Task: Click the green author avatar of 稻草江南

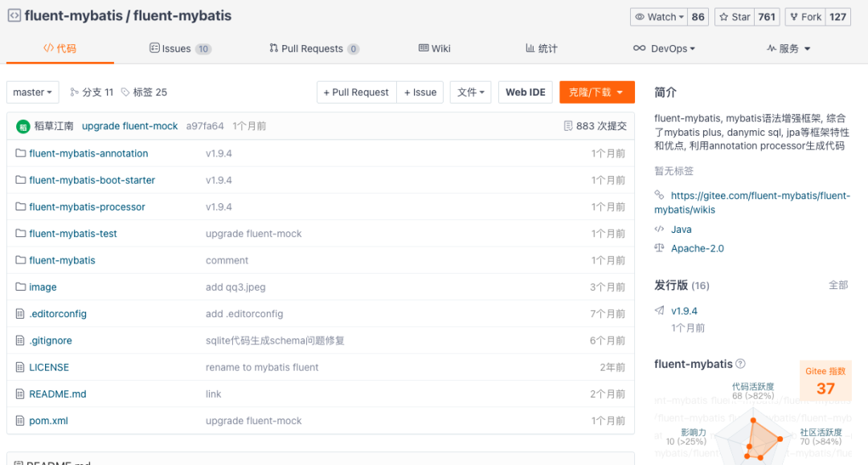Action: (23, 127)
